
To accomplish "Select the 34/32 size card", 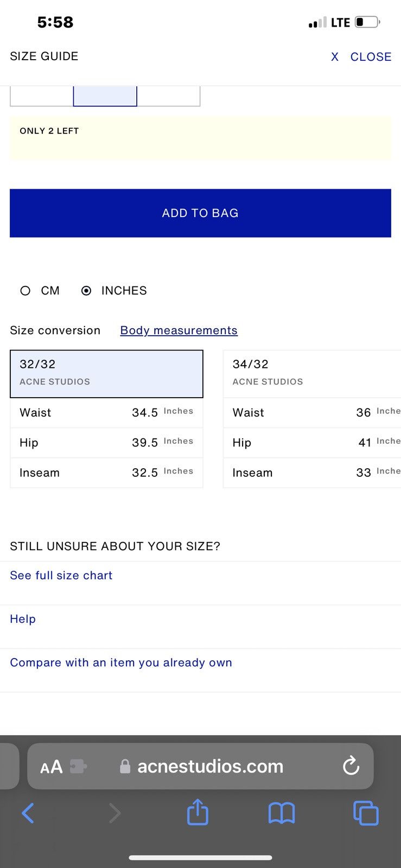I will tap(312, 374).
